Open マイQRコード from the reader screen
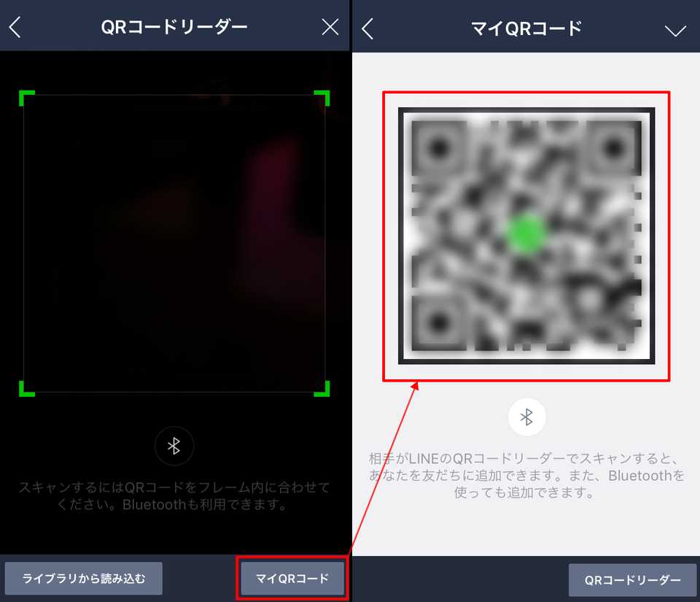The image size is (700, 602). (292, 579)
